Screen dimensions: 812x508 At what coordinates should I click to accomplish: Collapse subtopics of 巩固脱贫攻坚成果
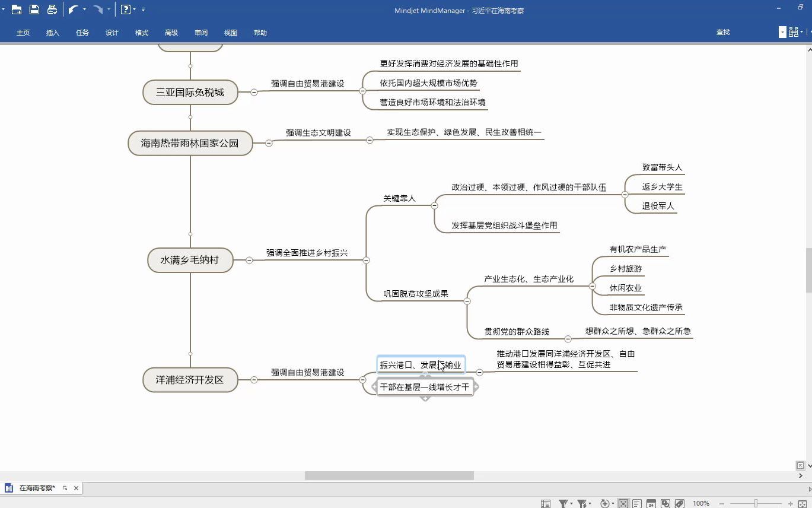467,301
